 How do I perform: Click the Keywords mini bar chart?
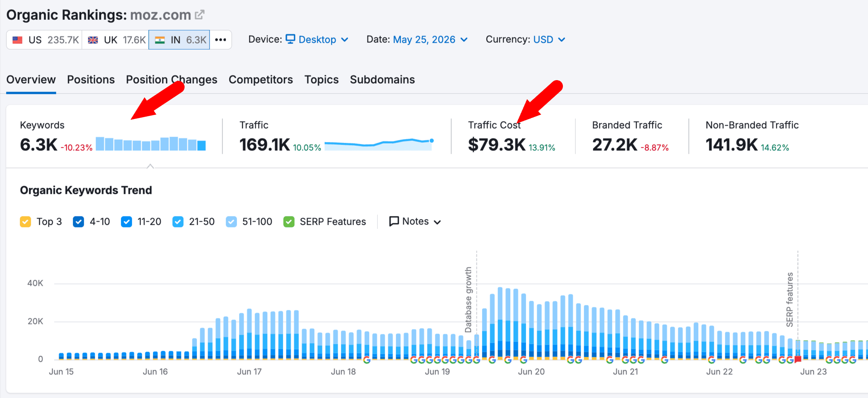(x=151, y=144)
